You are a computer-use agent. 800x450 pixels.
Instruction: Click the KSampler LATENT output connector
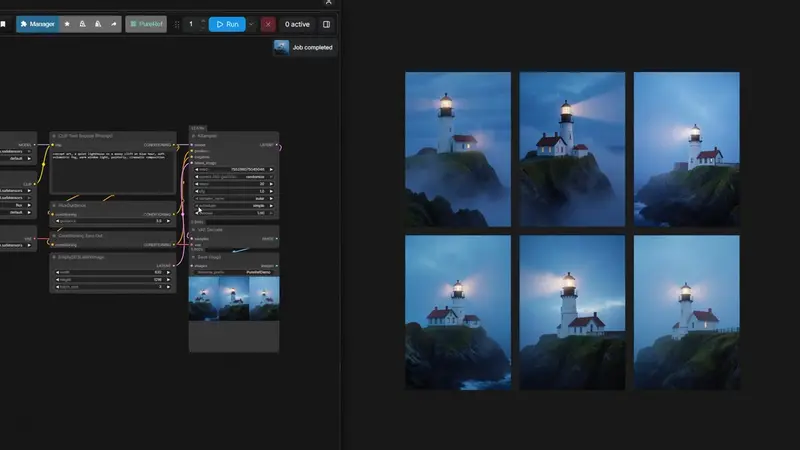coord(277,145)
